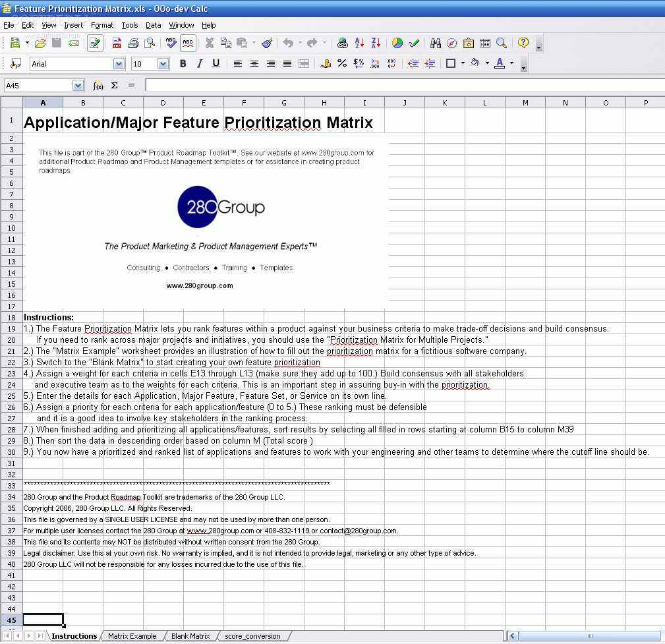Align text left
665x644 pixels.
pyautogui.click(x=237, y=64)
